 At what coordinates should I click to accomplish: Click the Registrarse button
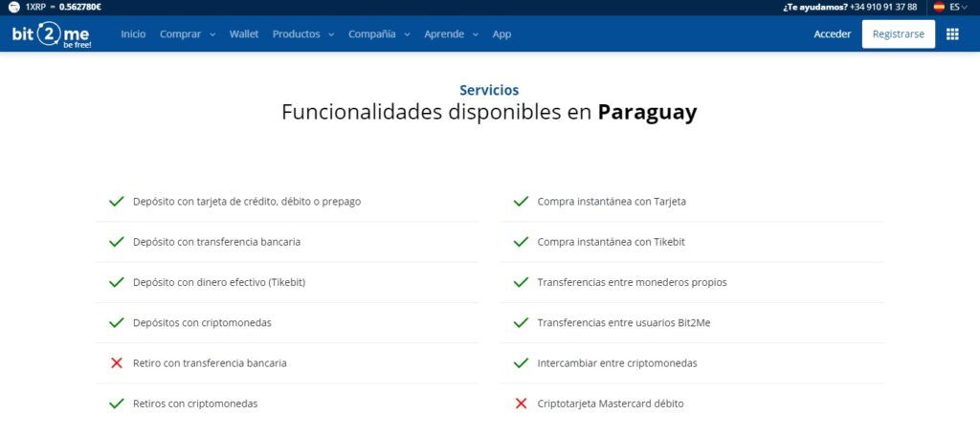898,34
